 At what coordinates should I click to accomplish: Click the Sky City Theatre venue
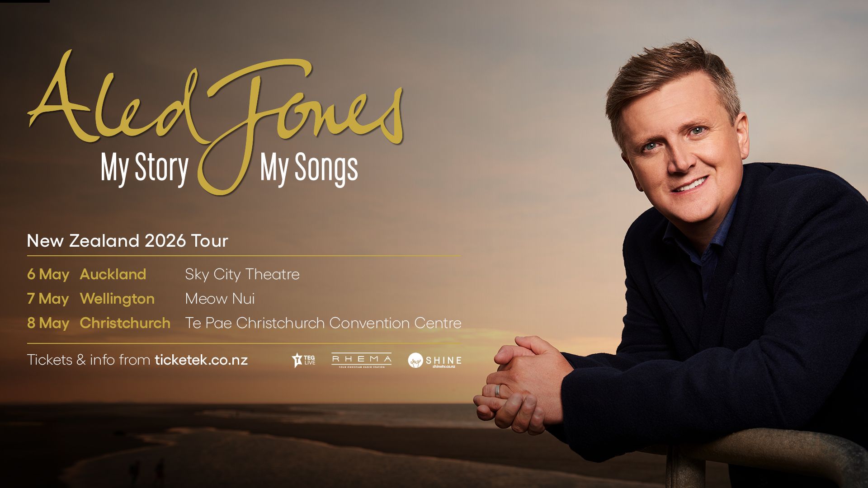pyautogui.click(x=242, y=274)
